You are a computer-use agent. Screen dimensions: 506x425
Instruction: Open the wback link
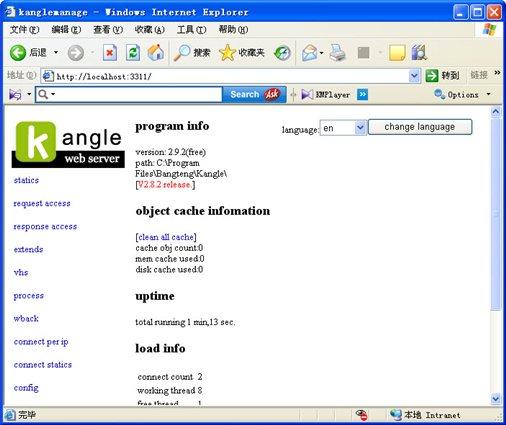coord(26,318)
